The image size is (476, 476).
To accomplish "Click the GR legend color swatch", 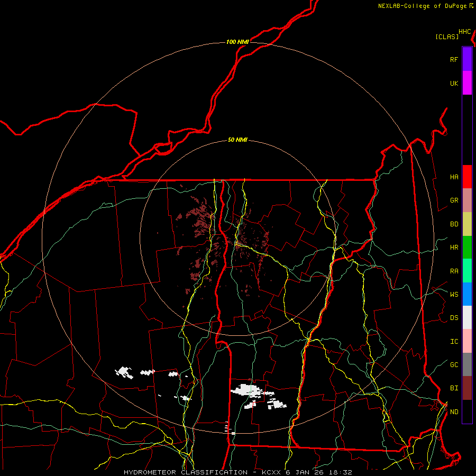I will point(467,200).
